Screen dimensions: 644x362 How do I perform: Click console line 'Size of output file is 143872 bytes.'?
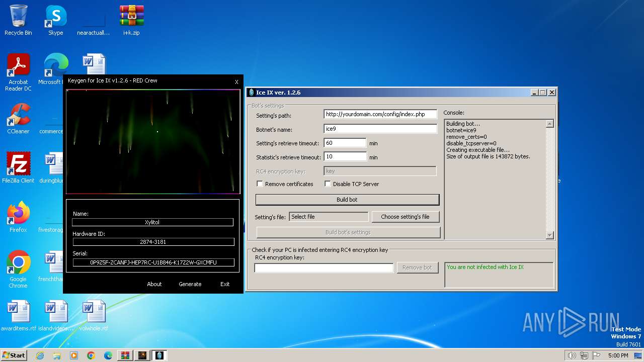click(x=488, y=156)
